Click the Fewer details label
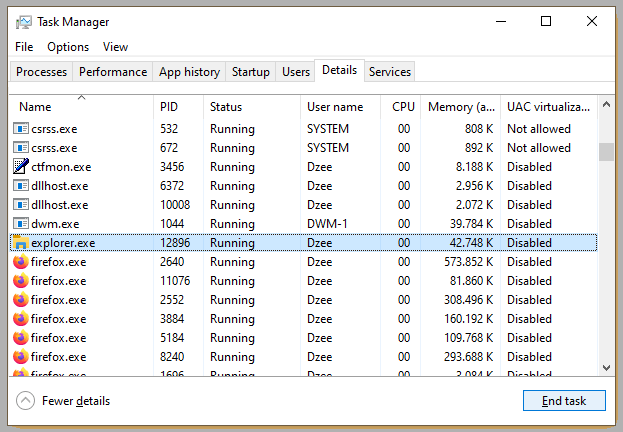Image resolution: width=623 pixels, height=432 pixels. pos(76,401)
